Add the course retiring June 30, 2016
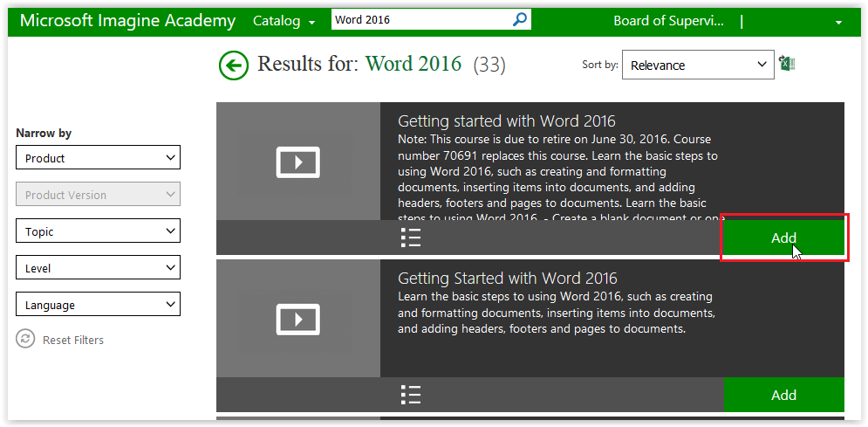Screen dimensions: 868x427 click(784, 238)
